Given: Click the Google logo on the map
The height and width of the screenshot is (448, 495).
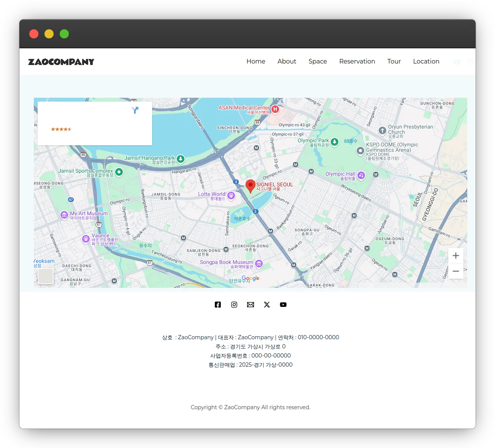Looking at the screenshot, I should 251,278.
